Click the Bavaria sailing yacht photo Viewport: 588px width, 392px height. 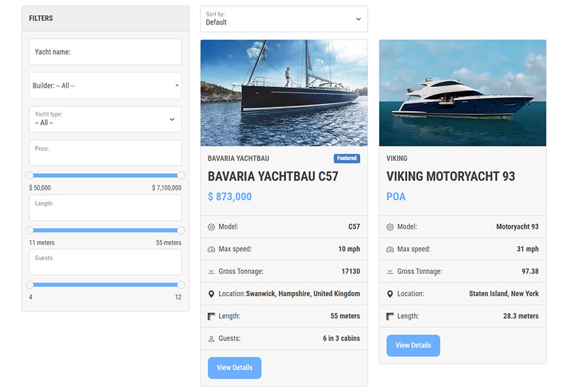pos(284,93)
